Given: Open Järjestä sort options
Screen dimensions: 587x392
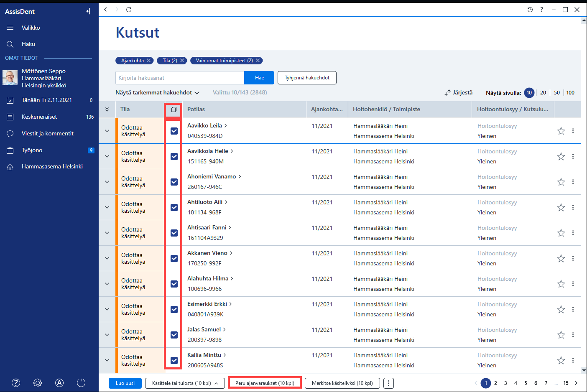Looking at the screenshot, I should point(459,93).
